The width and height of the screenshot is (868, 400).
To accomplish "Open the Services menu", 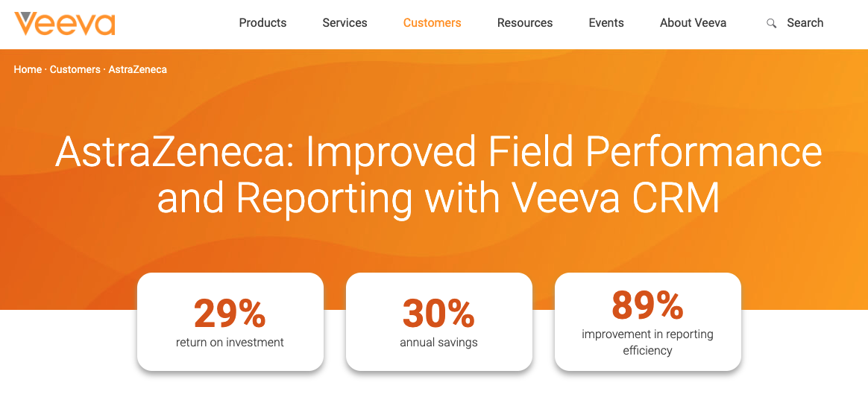I will [345, 23].
